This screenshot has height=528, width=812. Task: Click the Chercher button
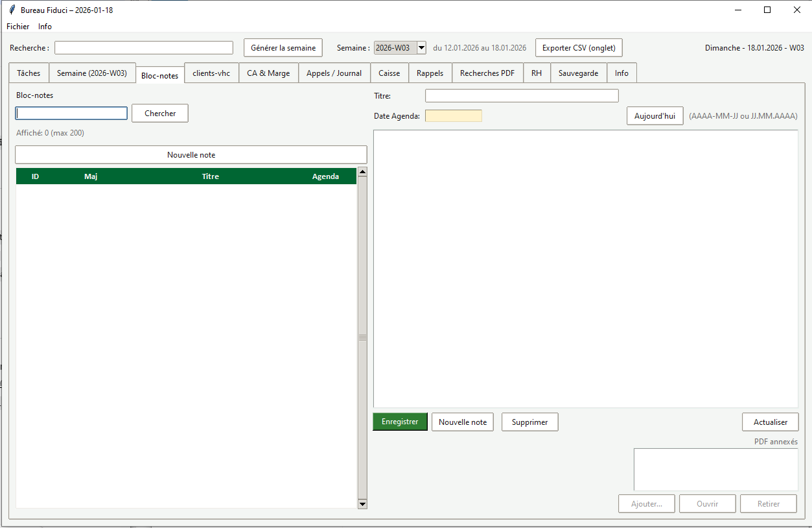[x=160, y=114]
